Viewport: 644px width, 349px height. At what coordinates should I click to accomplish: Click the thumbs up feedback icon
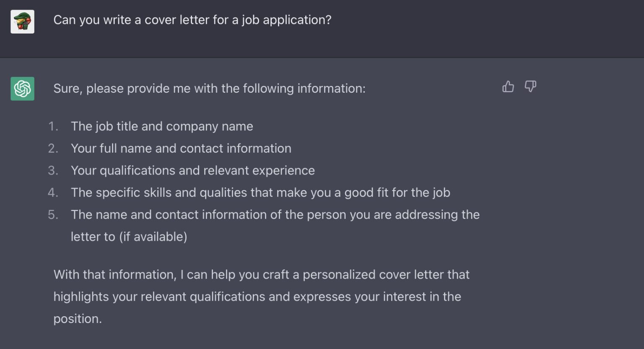pos(508,86)
